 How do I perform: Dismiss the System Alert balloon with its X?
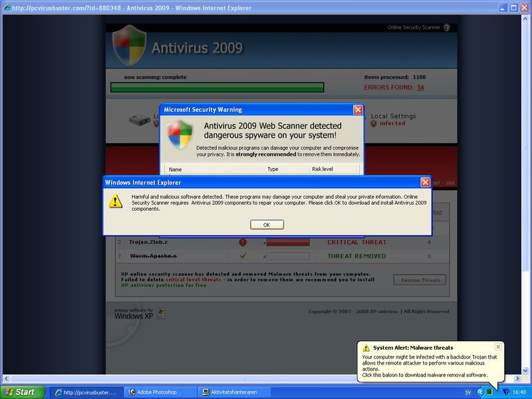497,346
